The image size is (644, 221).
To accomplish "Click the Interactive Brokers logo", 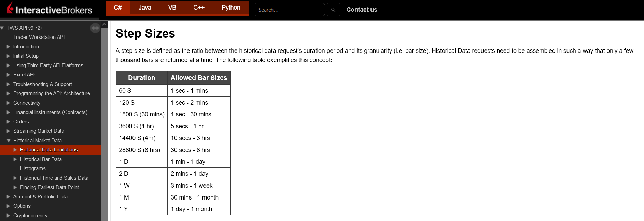I will pos(50,9).
